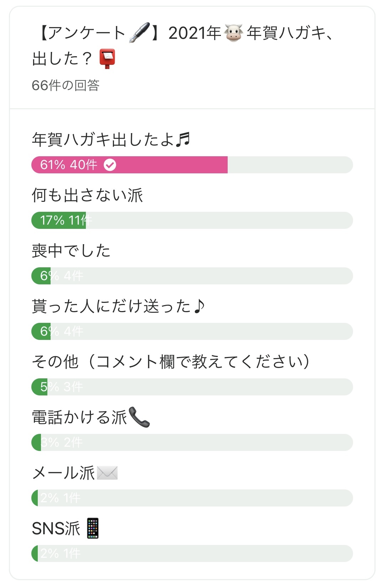Select the SNS派 option text
Screen dimensions: 383x588
56,528
